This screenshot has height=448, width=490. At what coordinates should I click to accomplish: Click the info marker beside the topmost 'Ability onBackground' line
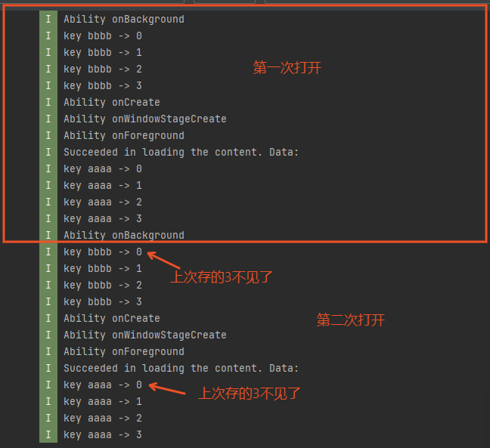click(x=48, y=19)
